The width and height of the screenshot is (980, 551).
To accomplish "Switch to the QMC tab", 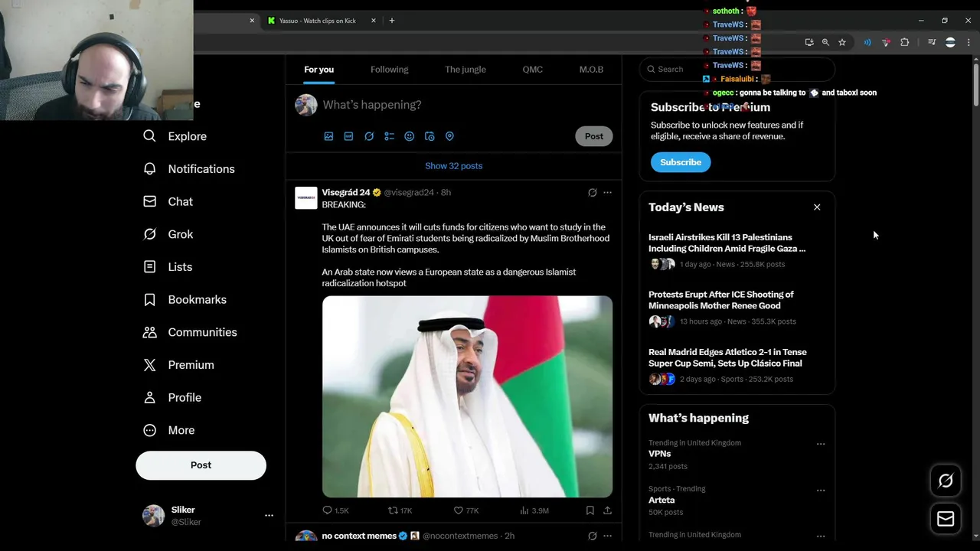I will (x=532, y=70).
